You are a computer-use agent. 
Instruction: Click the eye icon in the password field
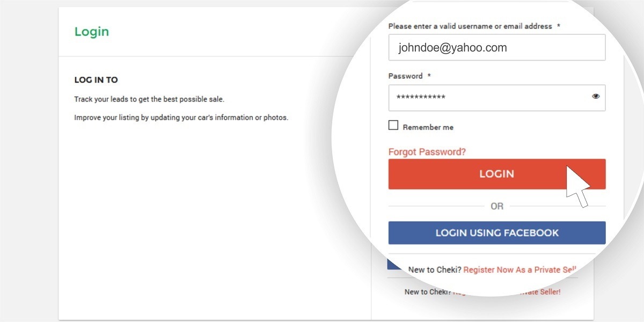[596, 96]
